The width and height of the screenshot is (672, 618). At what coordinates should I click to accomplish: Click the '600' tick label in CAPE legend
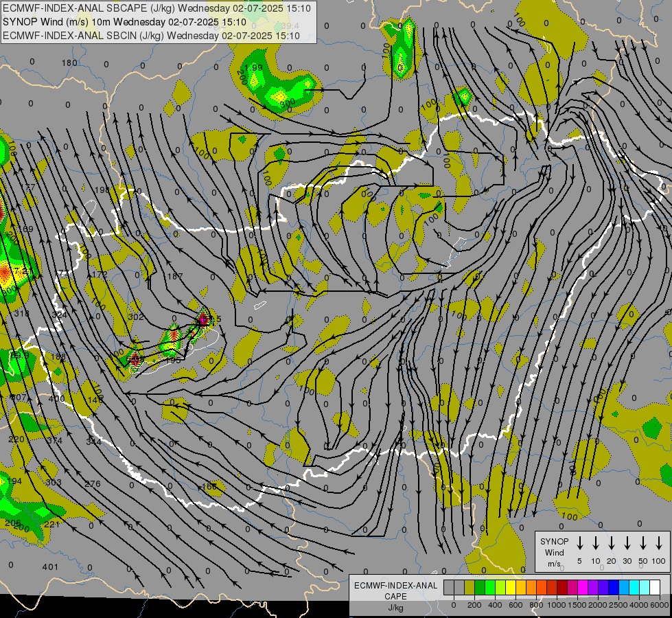click(515, 605)
